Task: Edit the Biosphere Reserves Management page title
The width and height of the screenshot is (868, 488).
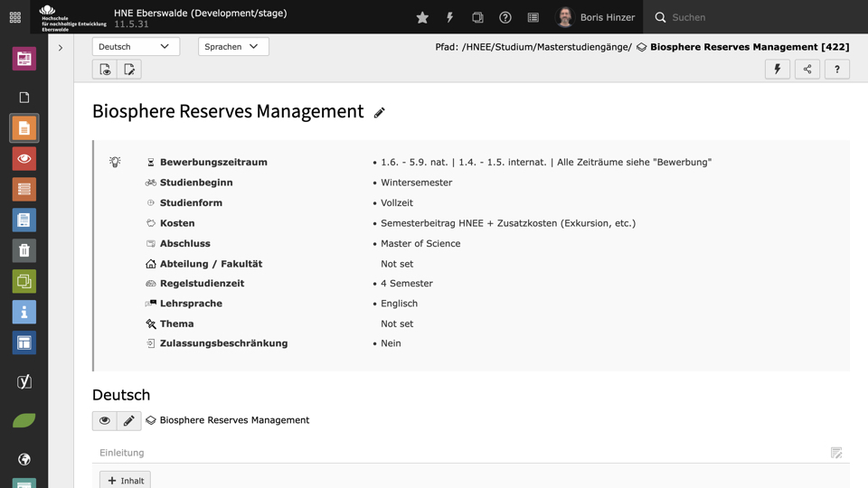Action: pos(380,113)
